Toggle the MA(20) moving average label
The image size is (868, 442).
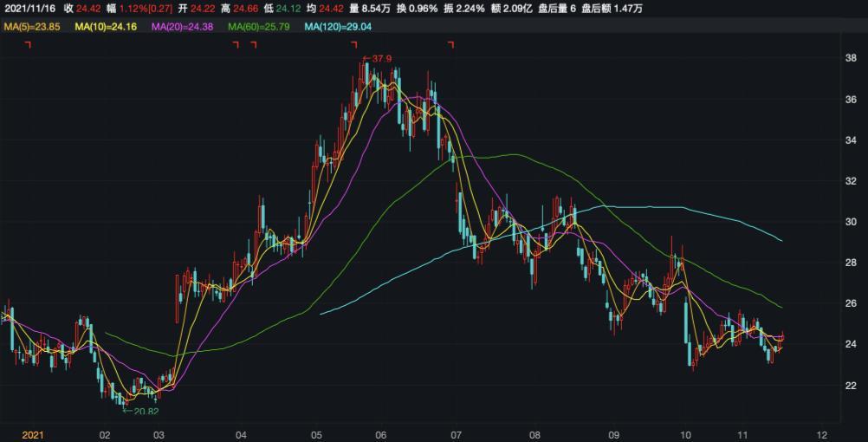click(x=185, y=27)
